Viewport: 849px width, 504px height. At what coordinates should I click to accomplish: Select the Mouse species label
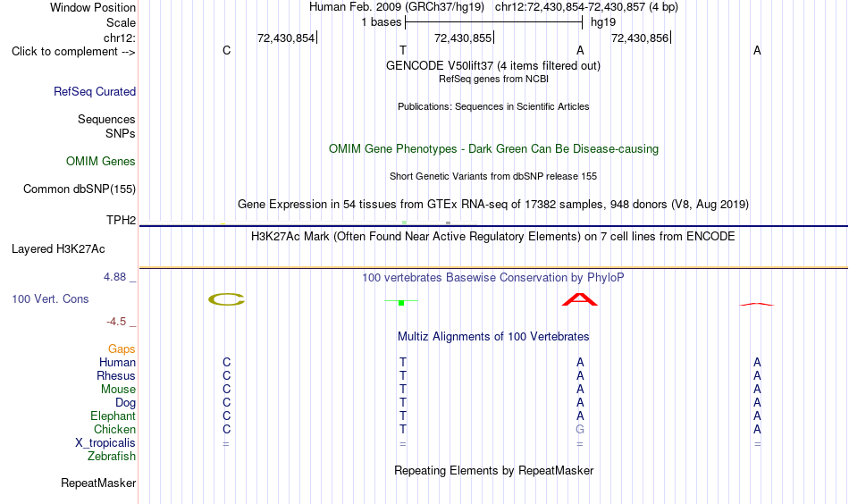(119, 390)
